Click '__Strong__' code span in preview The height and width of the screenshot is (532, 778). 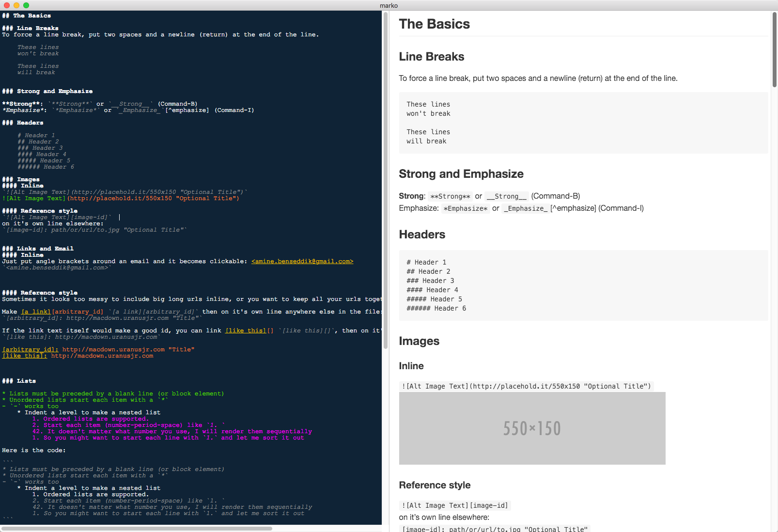click(507, 197)
